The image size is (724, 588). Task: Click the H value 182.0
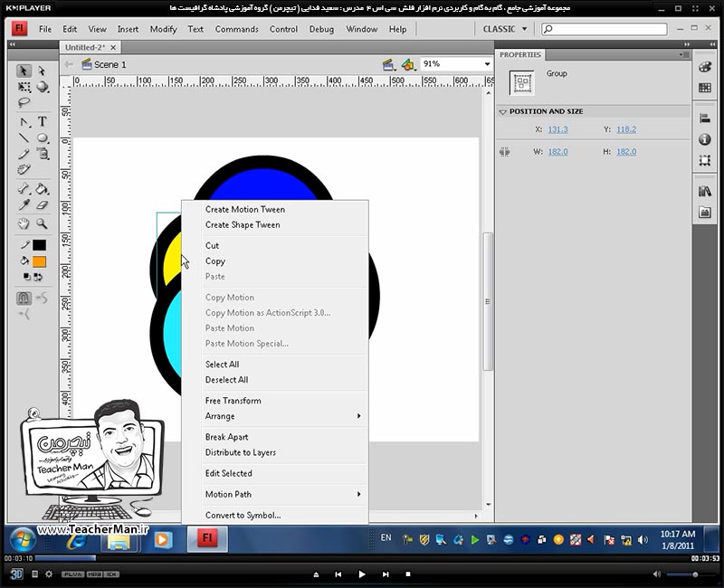click(x=626, y=151)
